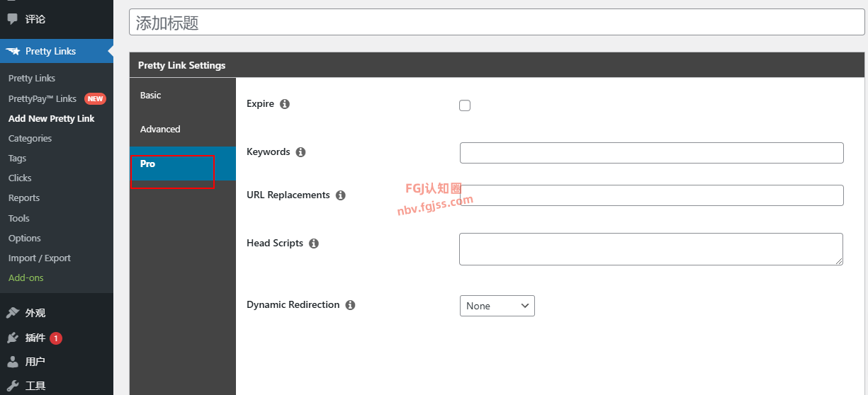Click the Keywords info icon
Viewport: 868px width, 395px height.
[300, 152]
